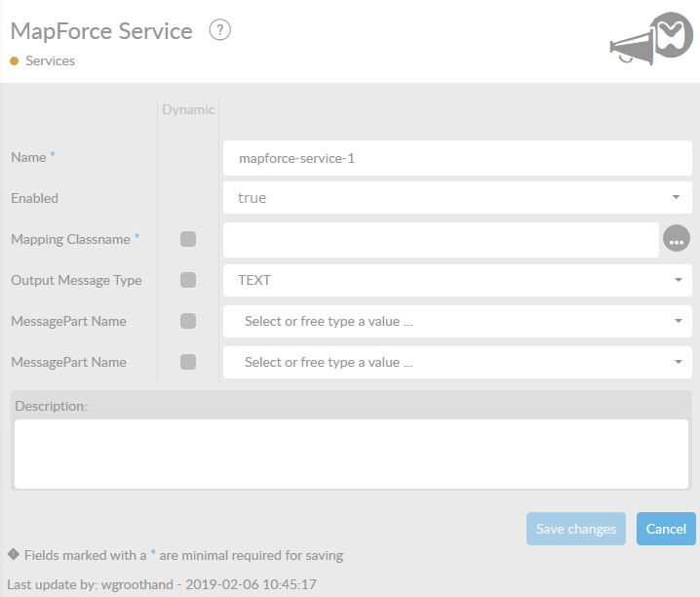Click the yellow Services dot indicator
The image size is (700, 597).
click(x=15, y=60)
